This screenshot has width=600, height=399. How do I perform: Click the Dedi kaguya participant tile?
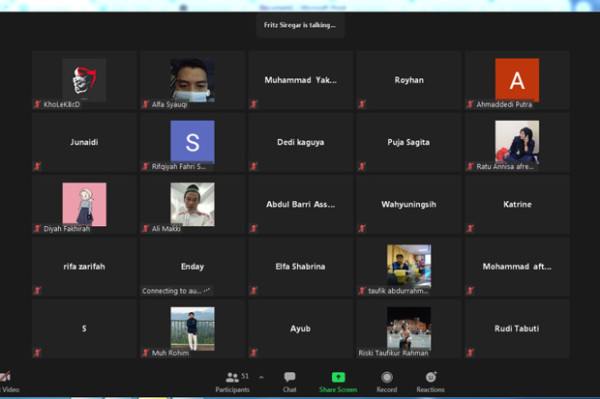click(x=300, y=142)
